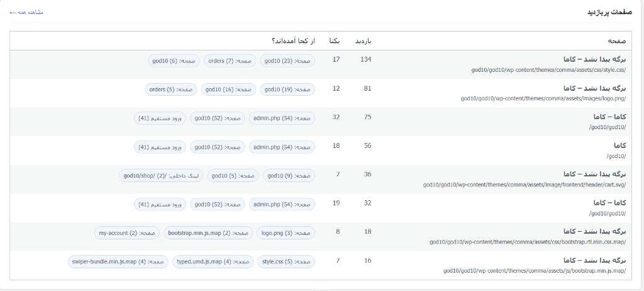644x291 pixels.
Task: Click the unique count '19'
Action: click(336, 203)
